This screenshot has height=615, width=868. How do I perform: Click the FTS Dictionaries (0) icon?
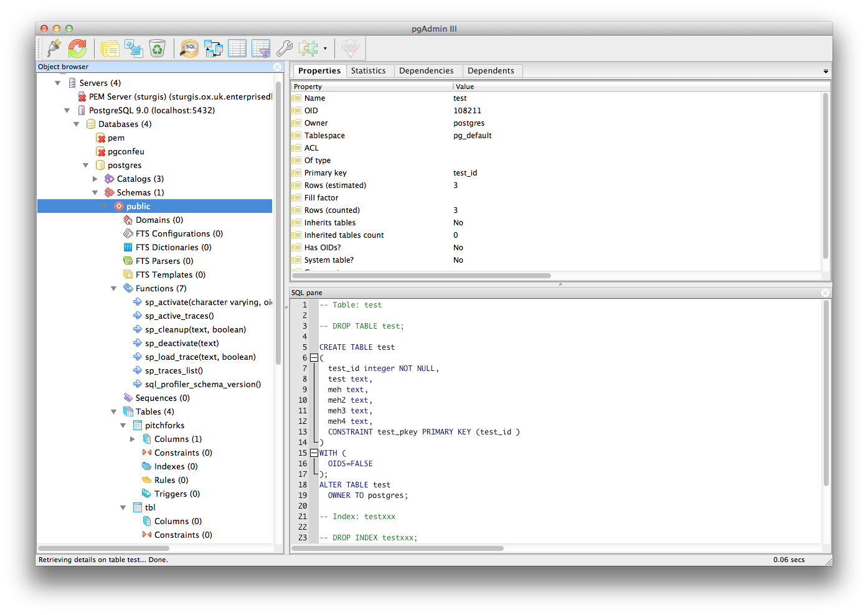[x=128, y=247]
